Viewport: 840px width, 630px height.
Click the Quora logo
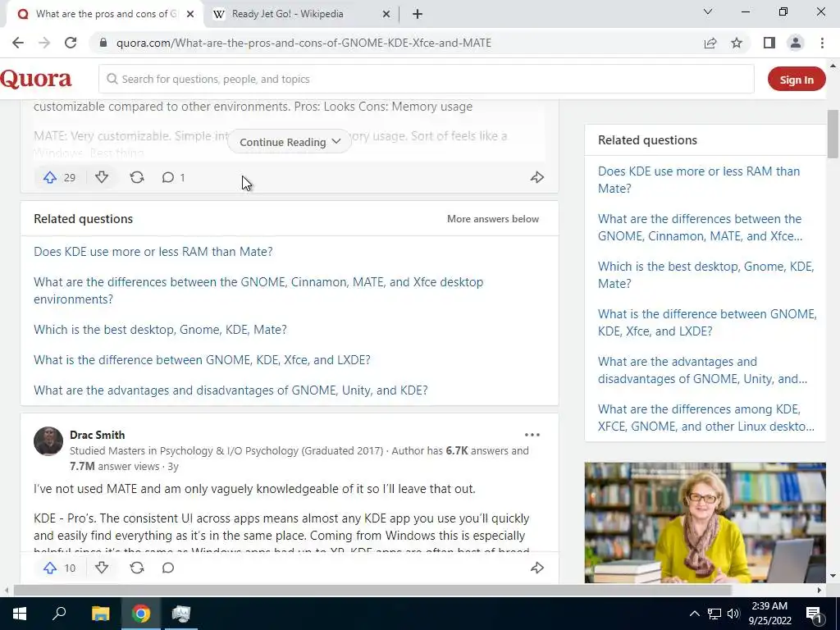[36, 80]
